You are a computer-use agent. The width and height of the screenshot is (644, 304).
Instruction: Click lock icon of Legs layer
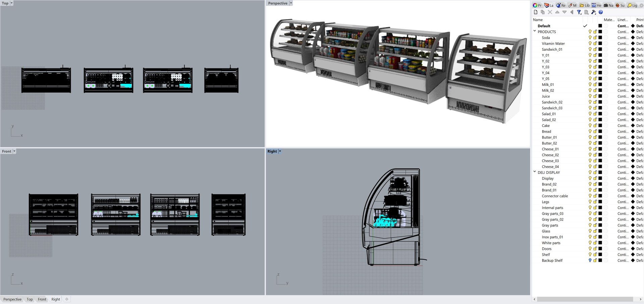click(595, 202)
